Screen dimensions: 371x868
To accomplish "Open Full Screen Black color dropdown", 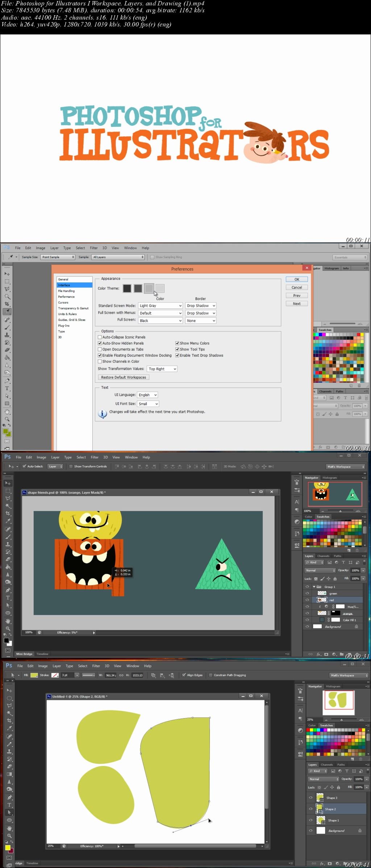I will (x=160, y=321).
